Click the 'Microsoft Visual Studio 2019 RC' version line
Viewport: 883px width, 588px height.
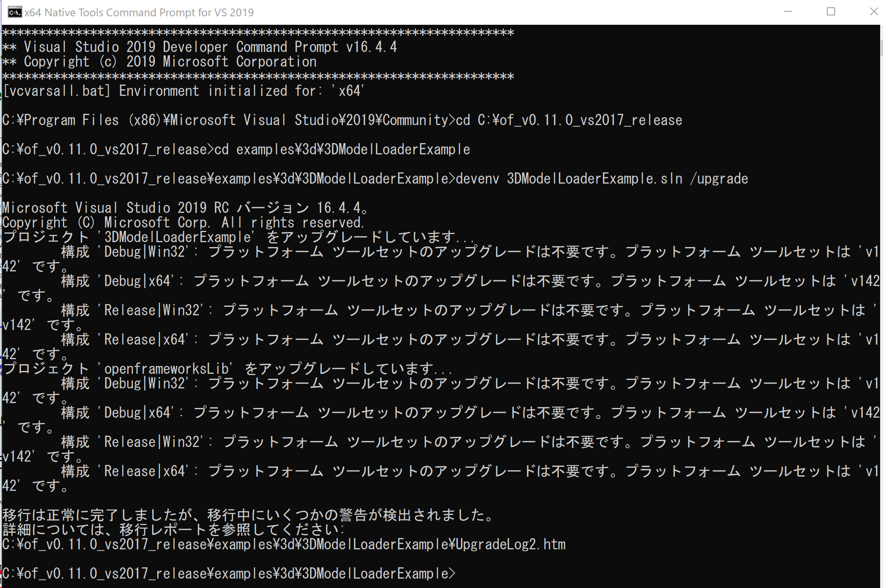pos(185,208)
